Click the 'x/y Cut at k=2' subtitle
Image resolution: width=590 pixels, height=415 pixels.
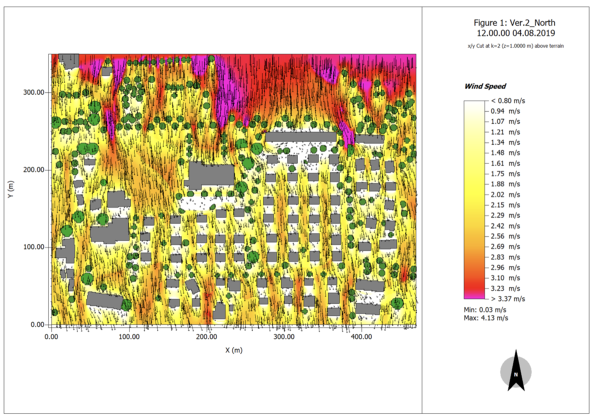click(x=515, y=46)
